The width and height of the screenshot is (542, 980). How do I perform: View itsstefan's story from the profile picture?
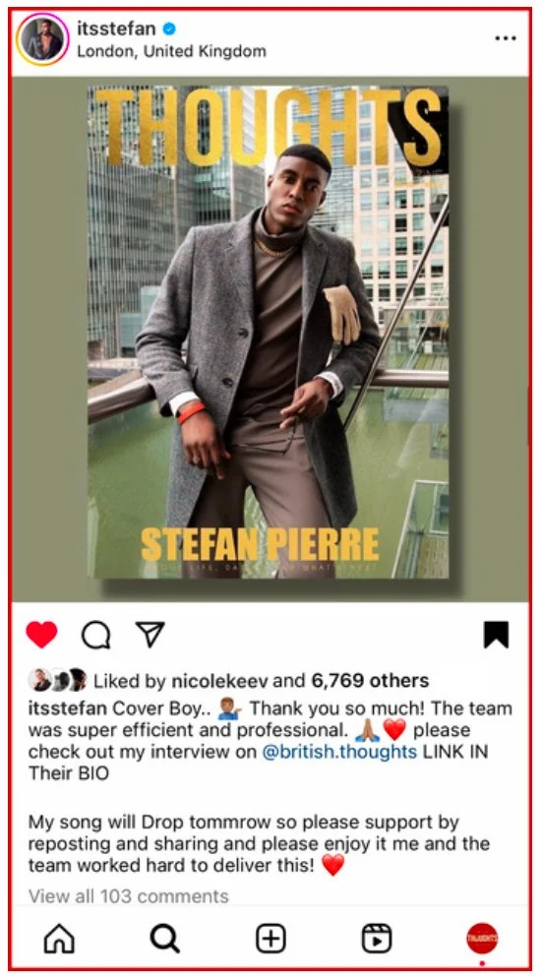pos(42,38)
